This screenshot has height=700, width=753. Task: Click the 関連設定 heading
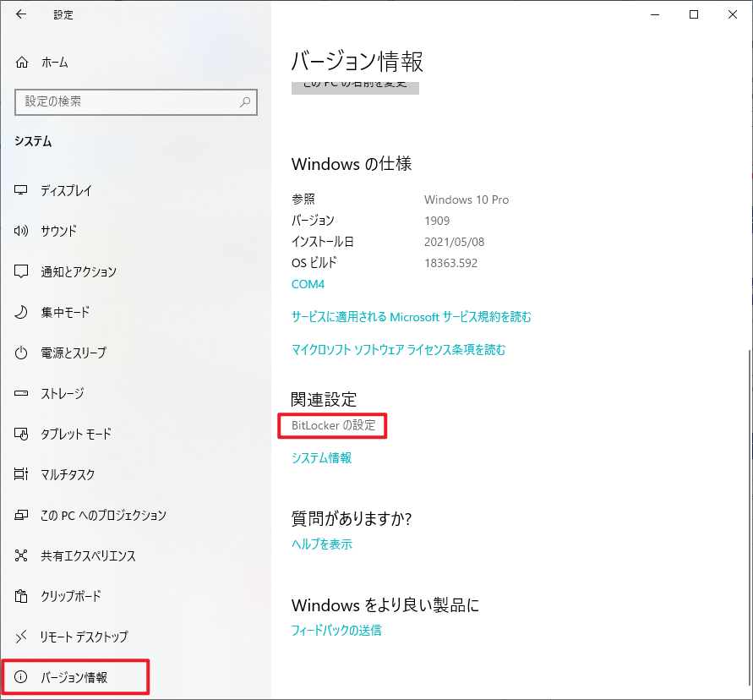tap(324, 399)
